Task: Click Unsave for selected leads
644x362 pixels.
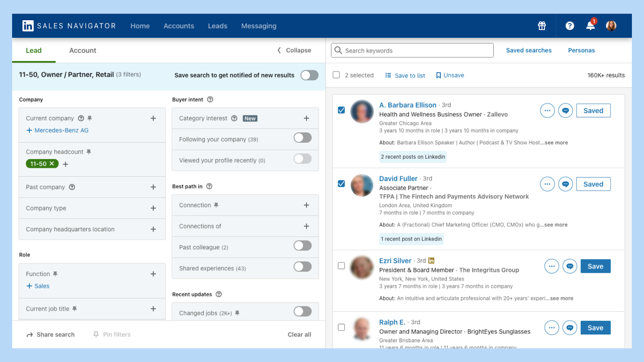Action: 450,75
